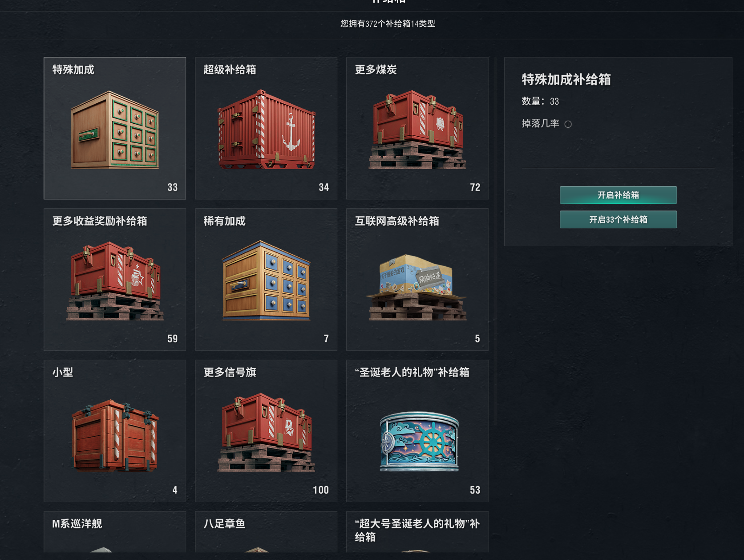The image size is (744, 560).
Task: Click the 开启33个补给箱 button
Action: pyautogui.click(x=618, y=219)
